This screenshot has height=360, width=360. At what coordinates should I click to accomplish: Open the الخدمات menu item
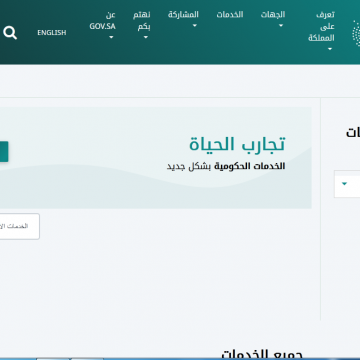tap(230, 15)
